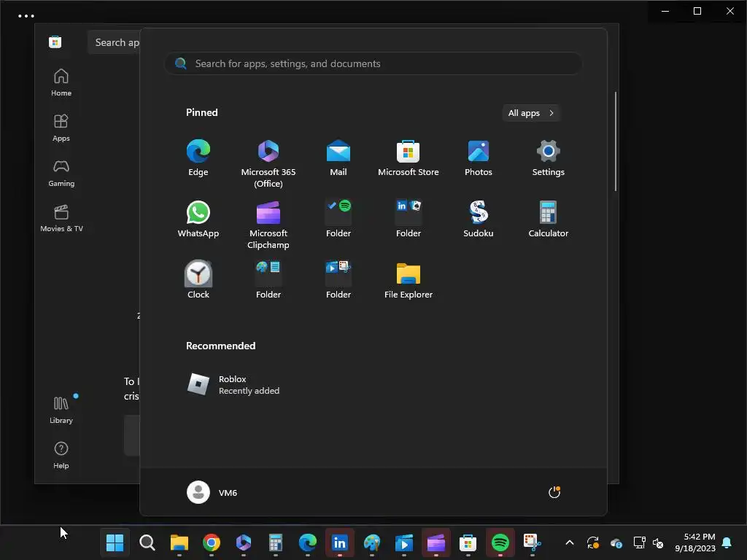Open Apps section in Microsoft Store
Screen dimensions: 747x560
[61, 128]
